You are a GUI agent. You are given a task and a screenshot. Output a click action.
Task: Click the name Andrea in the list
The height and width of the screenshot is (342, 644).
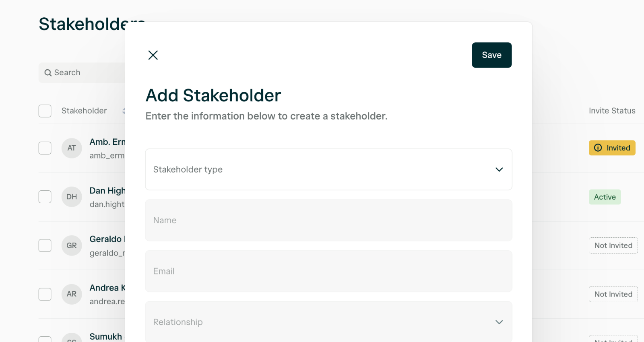(x=107, y=288)
